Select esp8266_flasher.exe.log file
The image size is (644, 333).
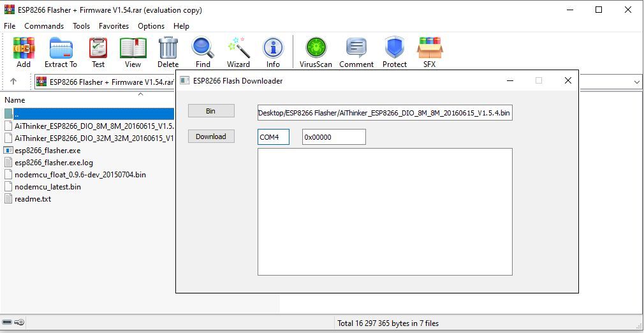click(x=49, y=163)
